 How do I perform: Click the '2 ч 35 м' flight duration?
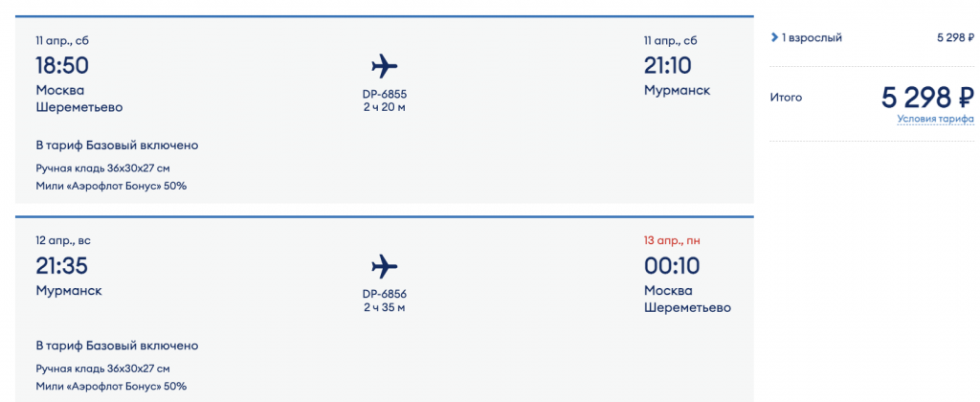(x=384, y=307)
